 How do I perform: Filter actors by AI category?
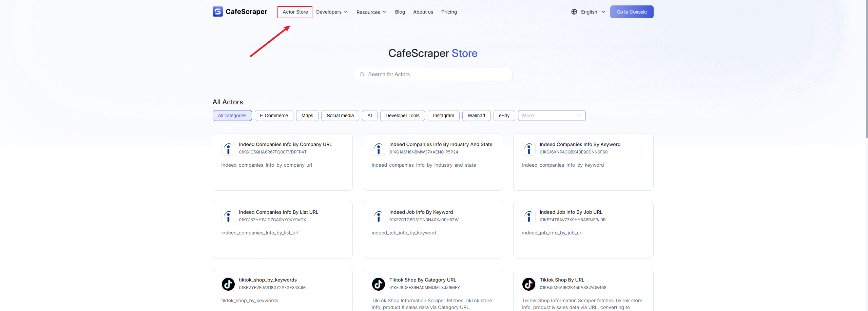(x=369, y=116)
